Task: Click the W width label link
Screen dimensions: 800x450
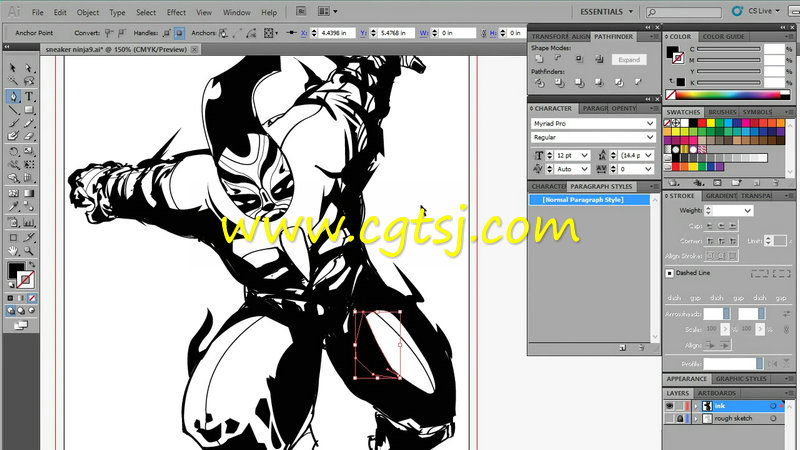Action: [423, 33]
